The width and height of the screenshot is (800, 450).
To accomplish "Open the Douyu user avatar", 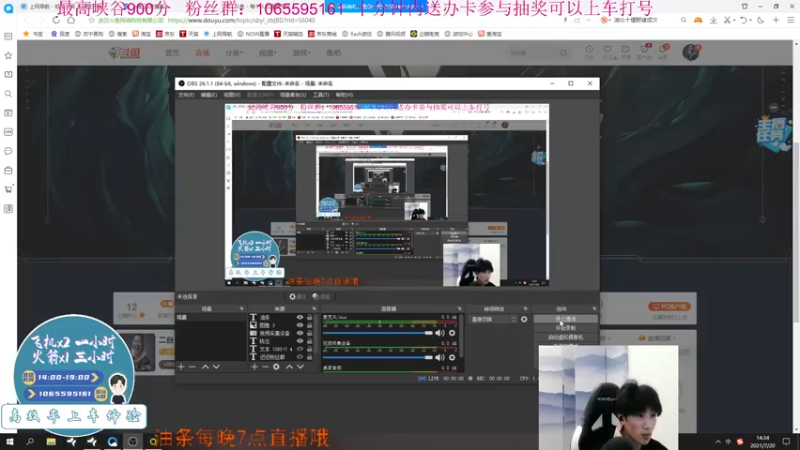I will point(691,52).
